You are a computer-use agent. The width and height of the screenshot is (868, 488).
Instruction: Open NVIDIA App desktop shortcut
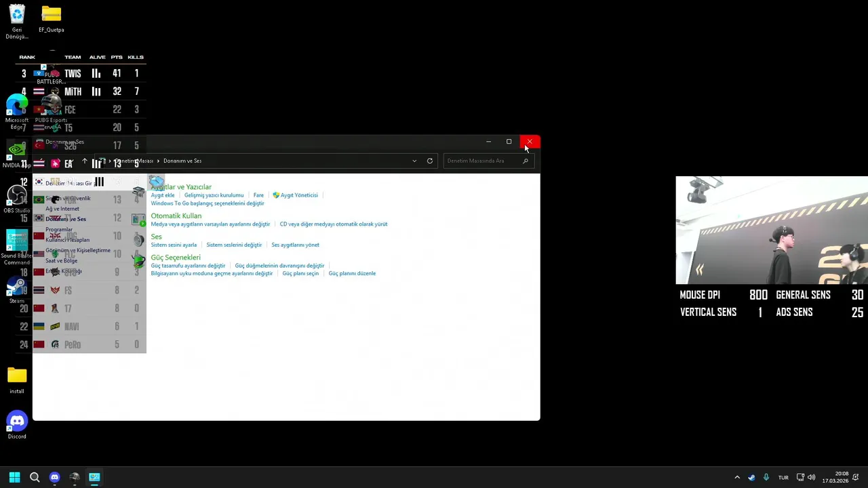click(x=16, y=155)
